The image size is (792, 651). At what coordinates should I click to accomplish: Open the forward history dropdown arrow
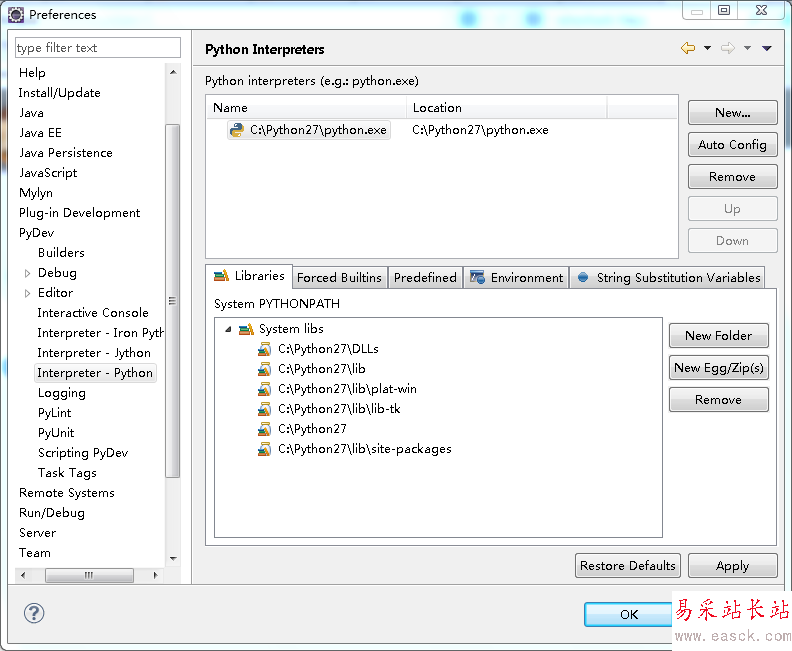(747, 48)
